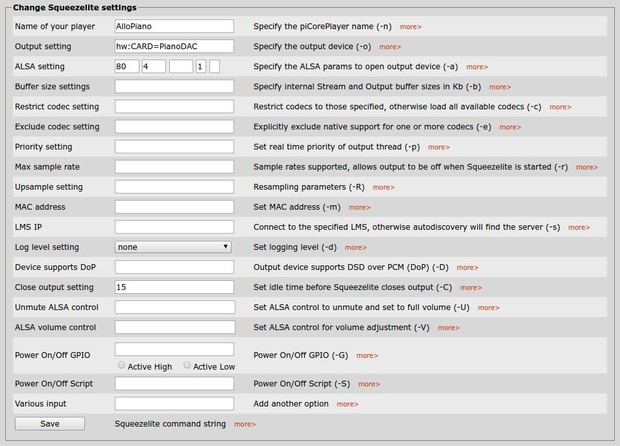Open more> link for Resampling parameters (-R)

[384, 187]
